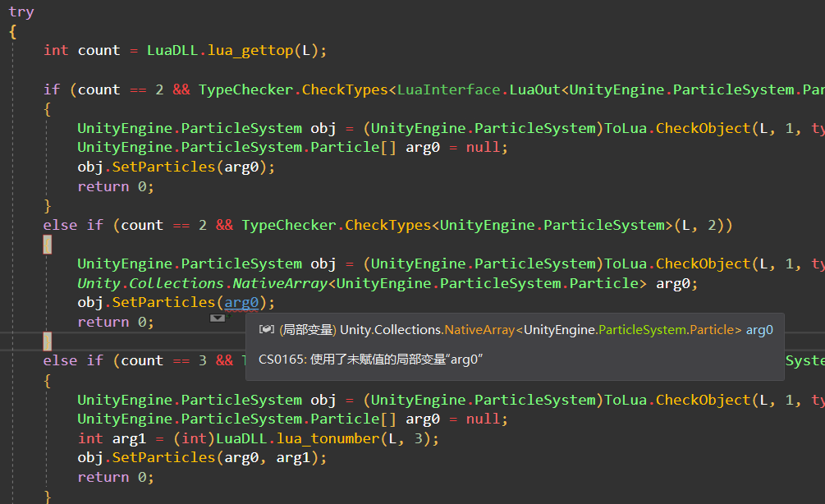Click the underlined arg0 in the SetParticles call
This screenshot has height=504, width=825.
point(241,303)
